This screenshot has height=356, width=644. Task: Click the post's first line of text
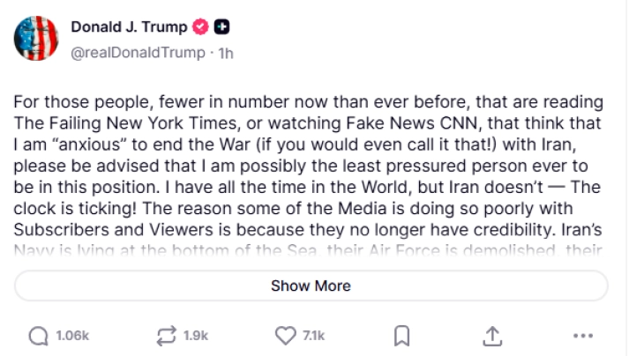309,102
